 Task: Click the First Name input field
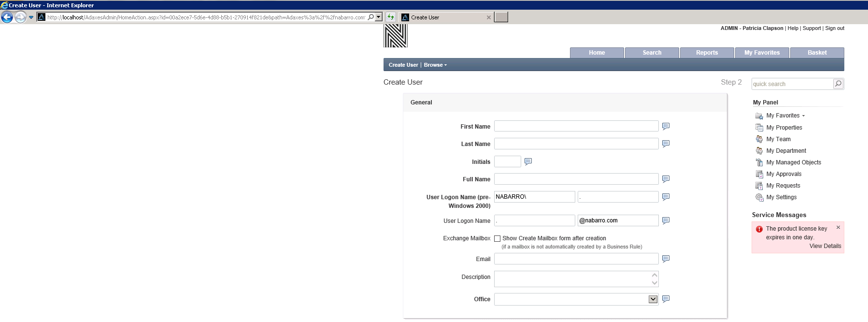[576, 126]
